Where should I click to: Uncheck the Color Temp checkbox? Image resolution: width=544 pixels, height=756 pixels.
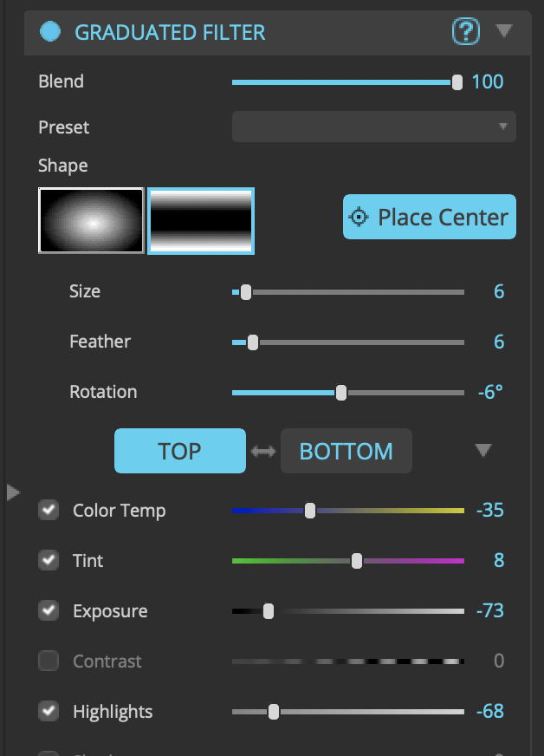[x=49, y=510]
